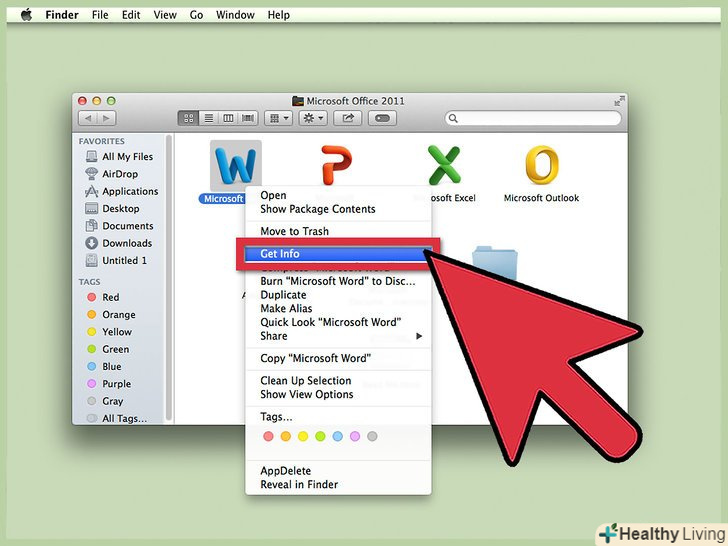This screenshot has width=728, height=546.
Task: Apply yellow tag dot in context menu
Action: point(303,436)
